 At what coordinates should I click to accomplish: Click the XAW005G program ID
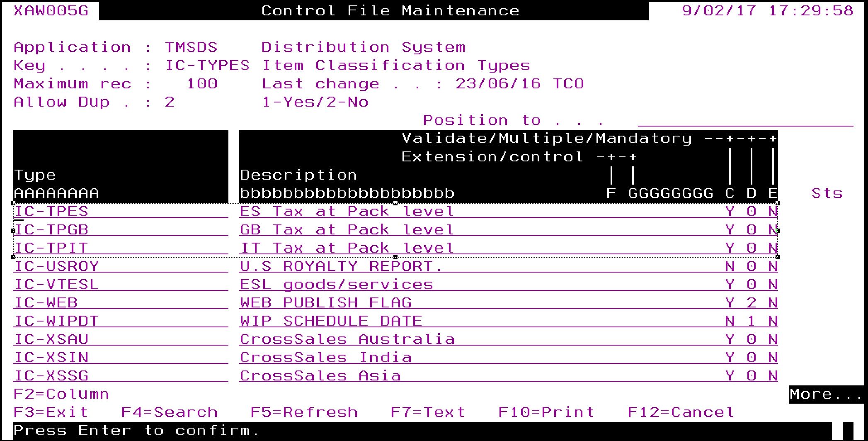pos(51,11)
